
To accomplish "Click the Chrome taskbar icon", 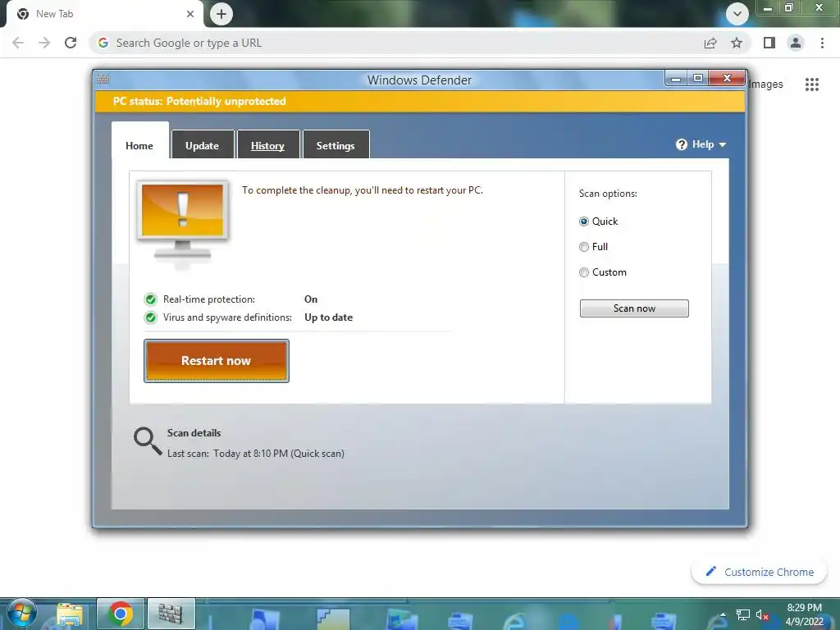I will tap(121, 614).
